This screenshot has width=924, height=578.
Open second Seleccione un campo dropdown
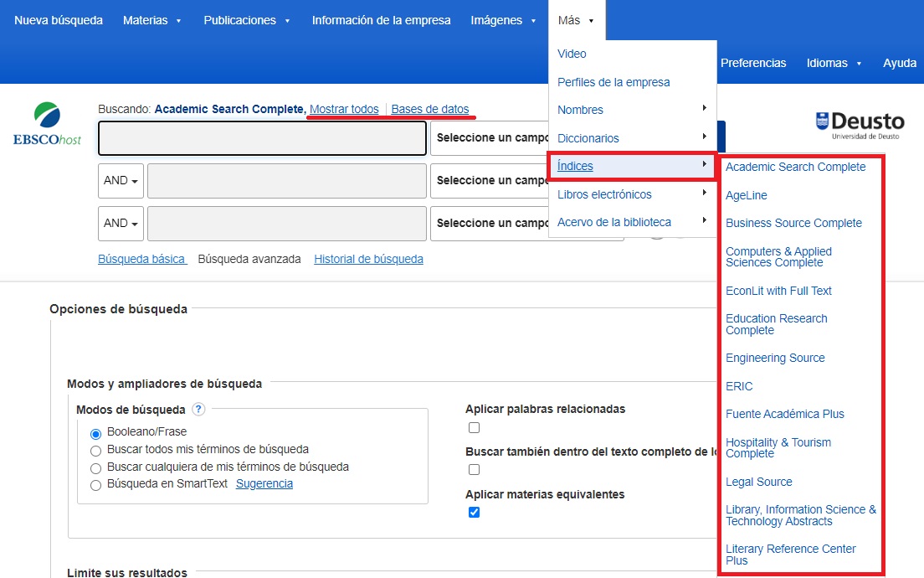[x=490, y=180]
